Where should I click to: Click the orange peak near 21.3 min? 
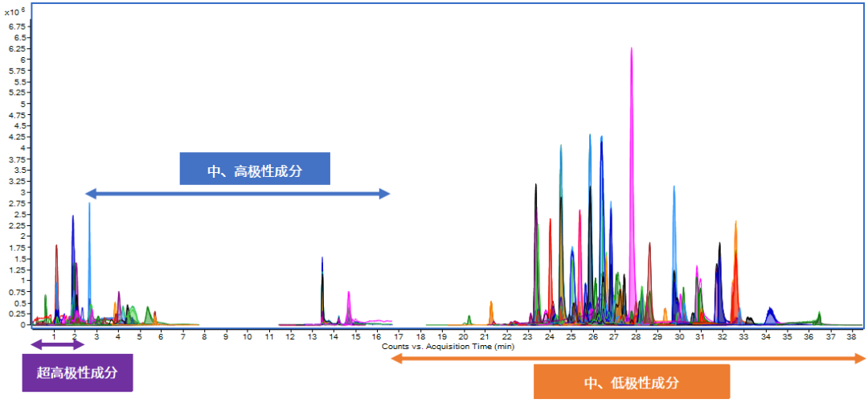coord(491,311)
